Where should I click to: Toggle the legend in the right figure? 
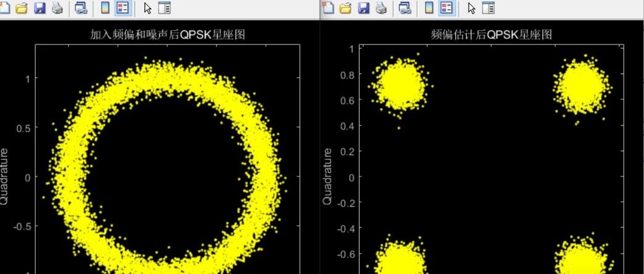point(447,8)
